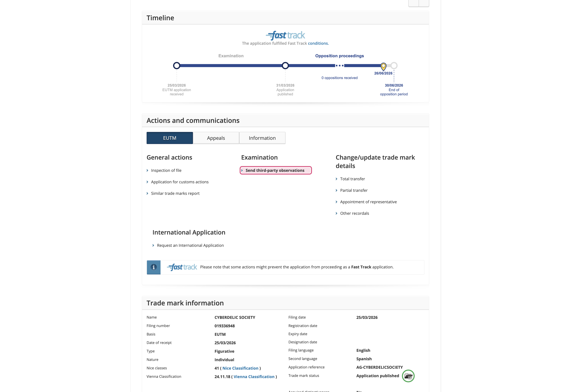Switch to the Appeals tab
The width and height of the screenshot is (571, 392).
[x=216, y=138]
